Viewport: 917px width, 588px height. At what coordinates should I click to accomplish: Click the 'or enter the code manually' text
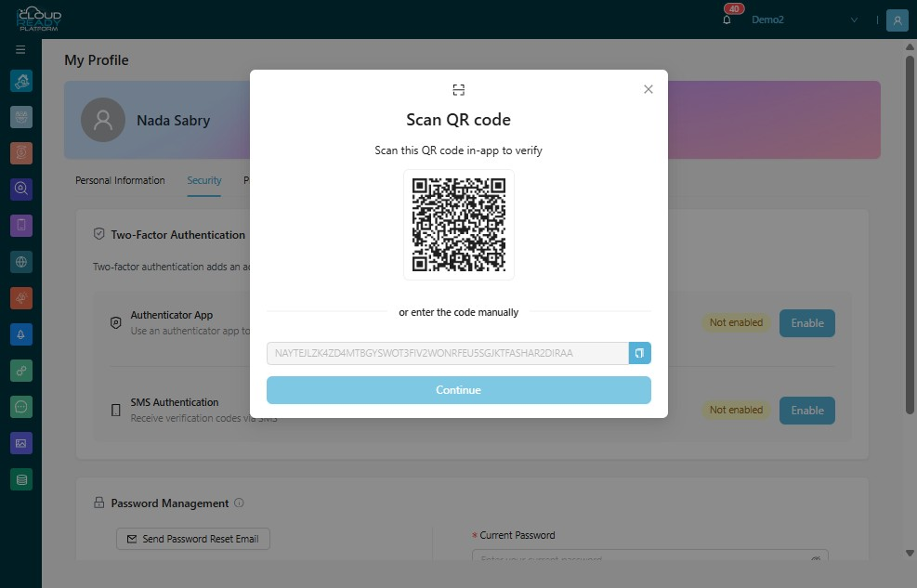pyautogui.click(x=459, y=312)
